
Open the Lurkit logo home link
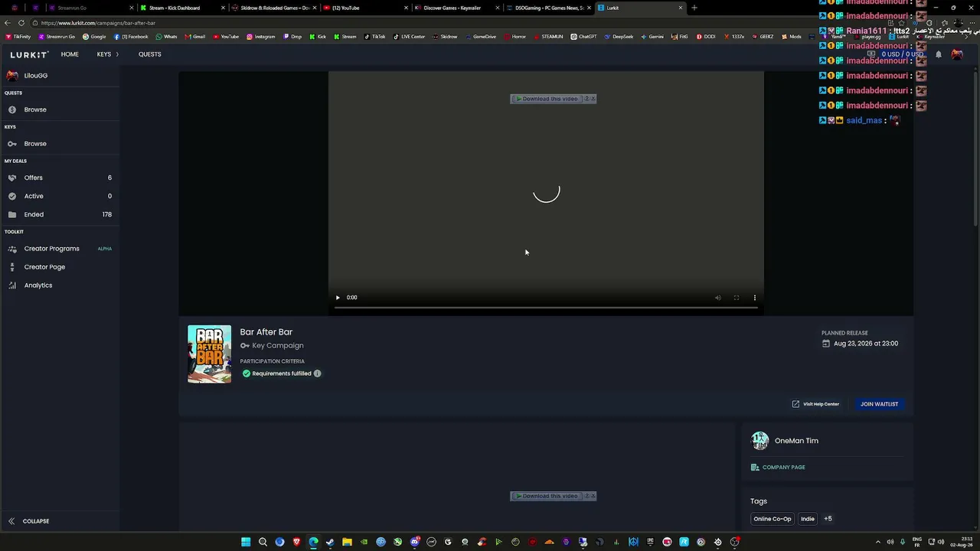pyautogui.click(x=29, y=54)
